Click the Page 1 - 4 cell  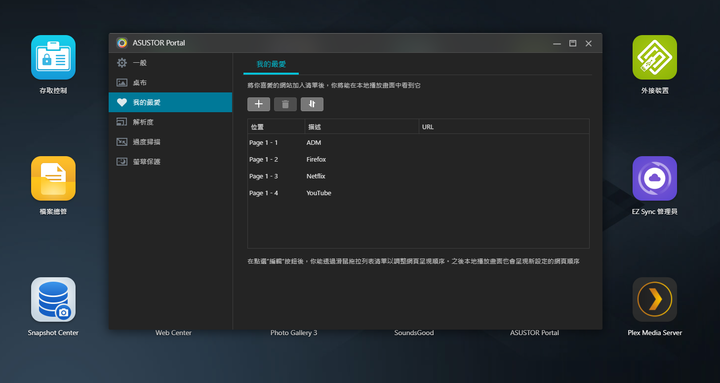click(x=264, y=193)
